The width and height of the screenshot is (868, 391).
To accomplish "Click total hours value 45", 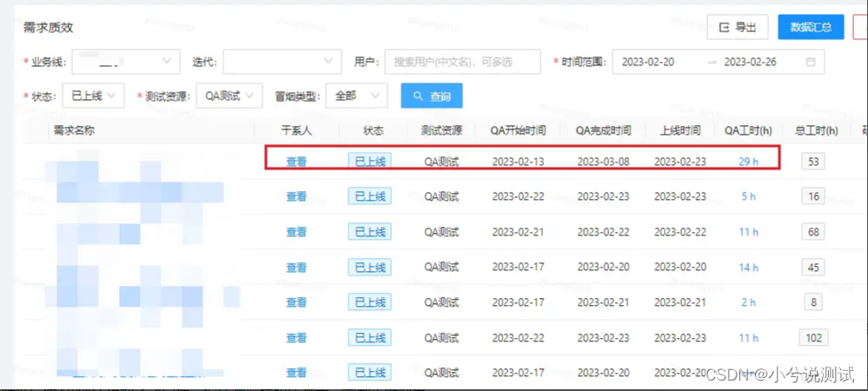I will pos(813,268).
